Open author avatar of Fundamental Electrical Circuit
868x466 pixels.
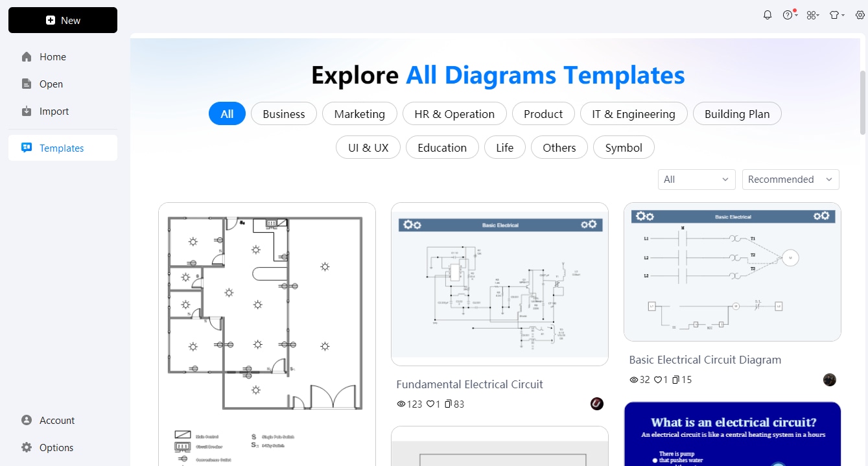click(x=597, y=404)
